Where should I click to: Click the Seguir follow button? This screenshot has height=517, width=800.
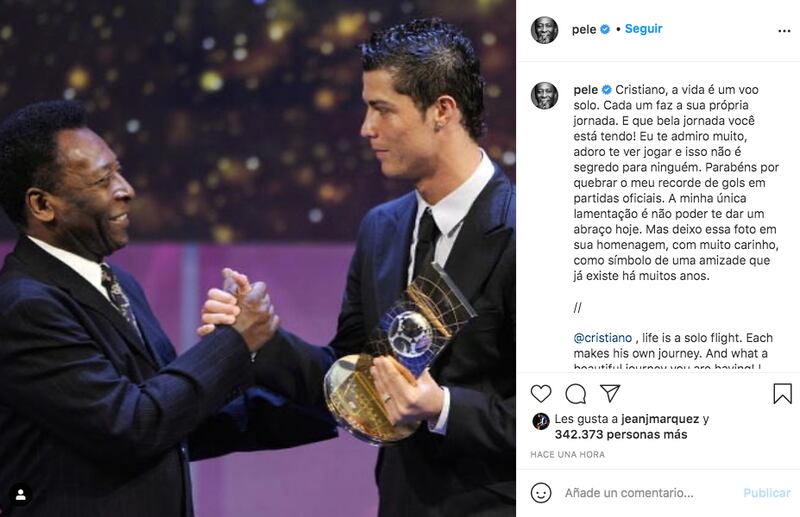tap(643, 29)
